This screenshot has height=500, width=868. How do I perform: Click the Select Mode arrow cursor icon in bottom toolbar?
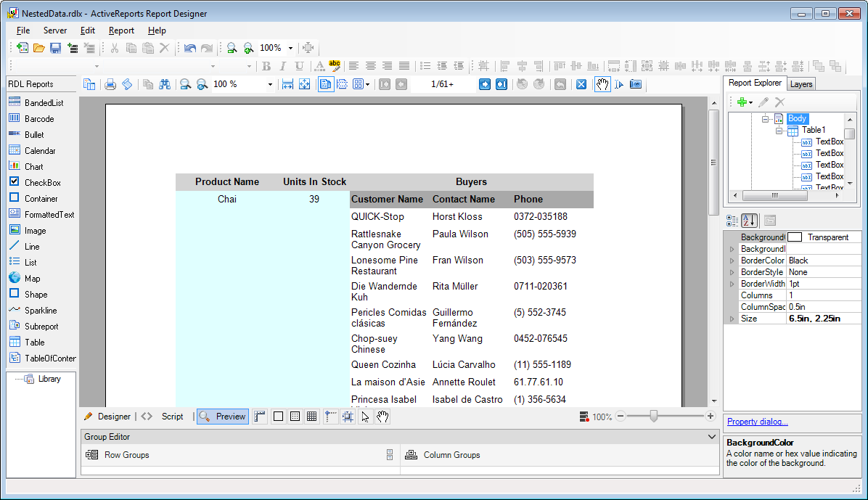point(365,417)
